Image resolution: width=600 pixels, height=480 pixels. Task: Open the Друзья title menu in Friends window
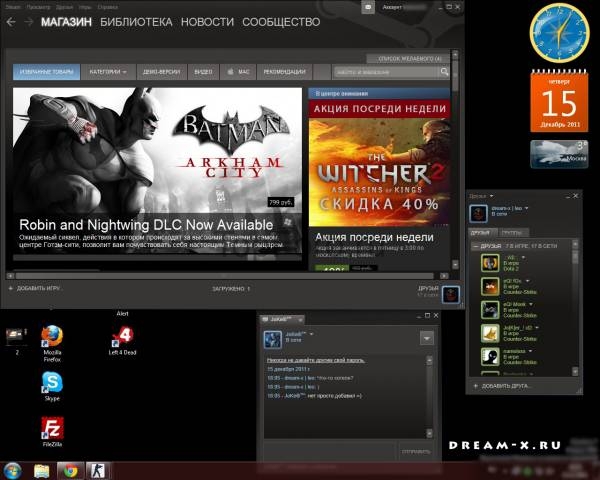[481, 196]
